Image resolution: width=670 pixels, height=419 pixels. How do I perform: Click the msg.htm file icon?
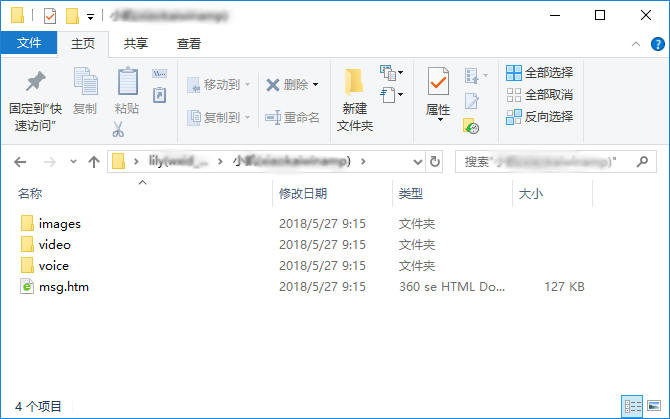point(27,287)
